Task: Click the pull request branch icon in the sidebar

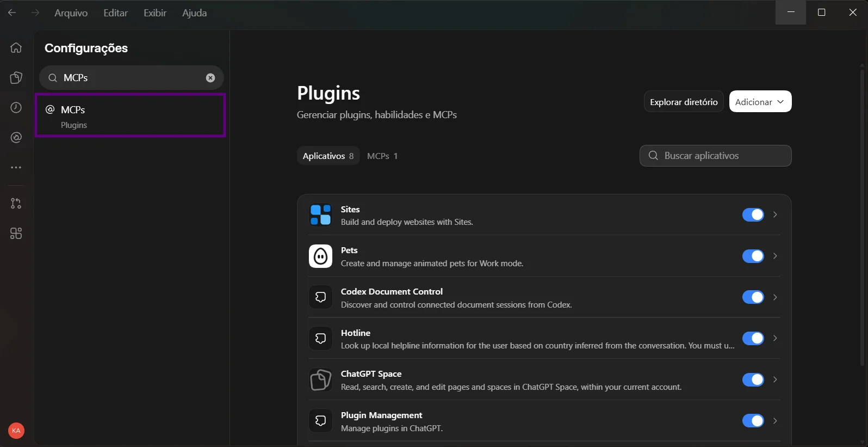Action: [16, 203]
